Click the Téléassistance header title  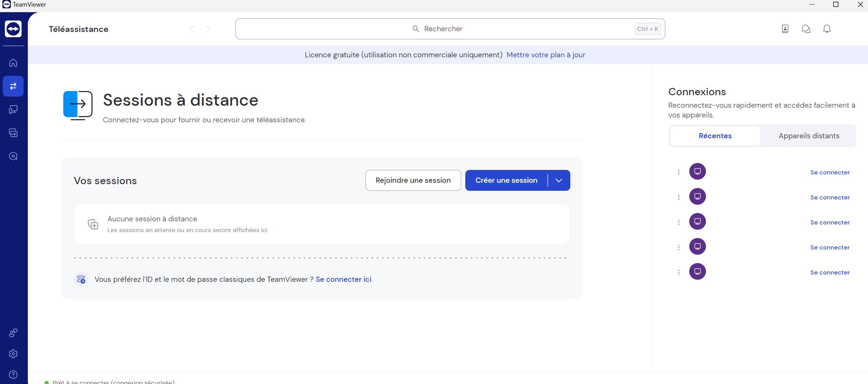point(79,29)
